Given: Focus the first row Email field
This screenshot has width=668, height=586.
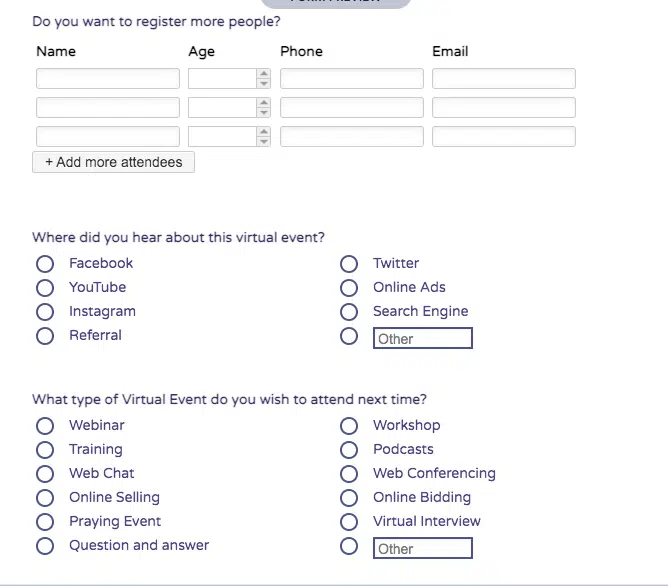Looking at the screenshot, I should 503,78.
